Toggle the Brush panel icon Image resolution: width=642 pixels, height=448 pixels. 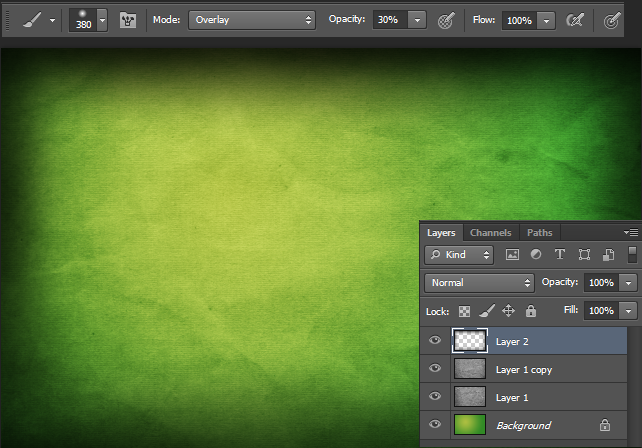(128, 20)
